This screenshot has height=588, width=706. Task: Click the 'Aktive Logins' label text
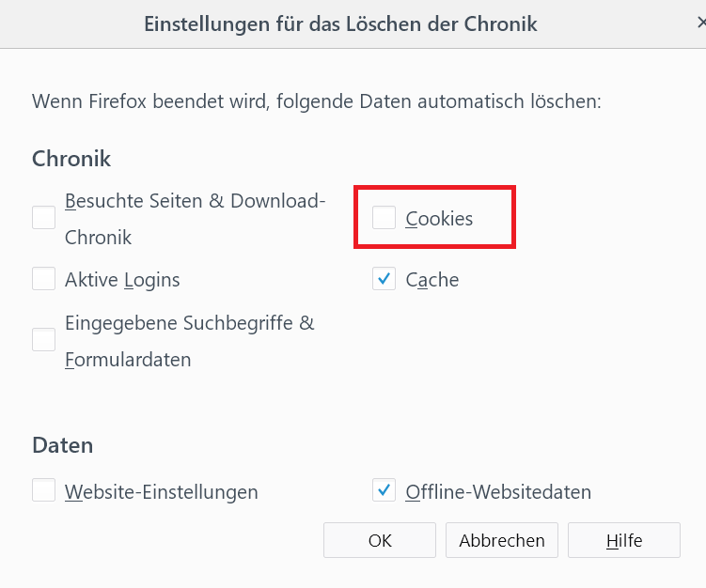pos(122,280)
